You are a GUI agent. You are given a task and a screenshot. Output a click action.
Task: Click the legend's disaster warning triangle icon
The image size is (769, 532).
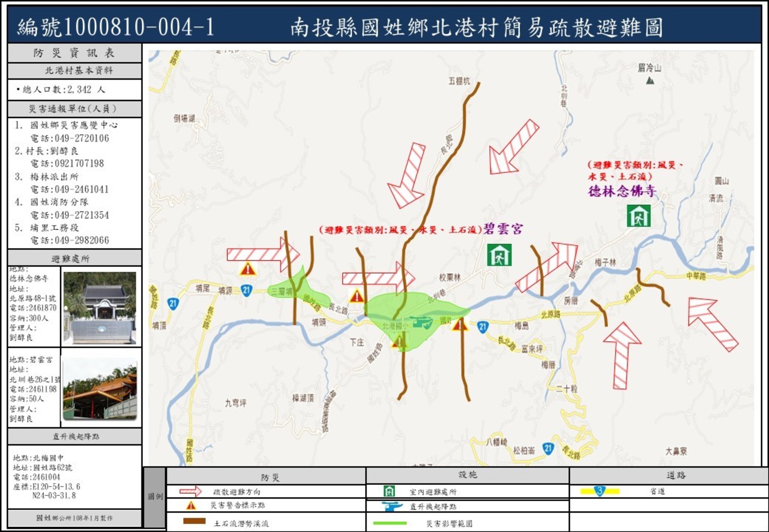pos(191,505)
